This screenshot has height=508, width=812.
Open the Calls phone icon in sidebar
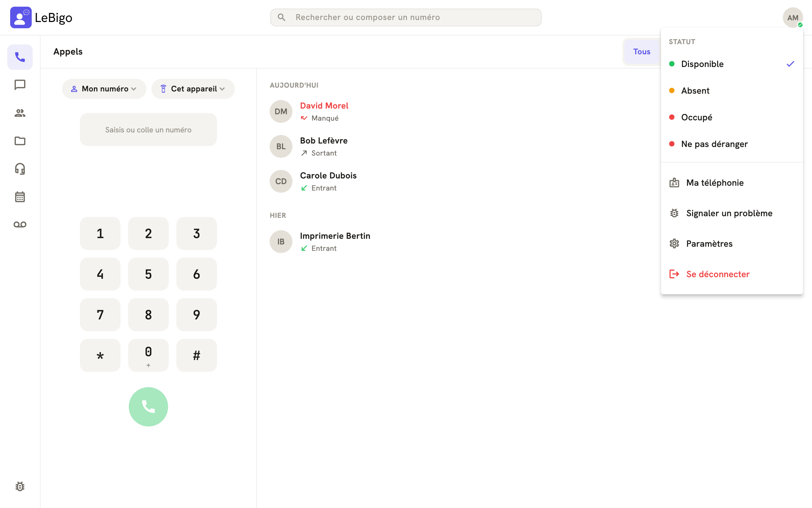click(x=20, y=57)
